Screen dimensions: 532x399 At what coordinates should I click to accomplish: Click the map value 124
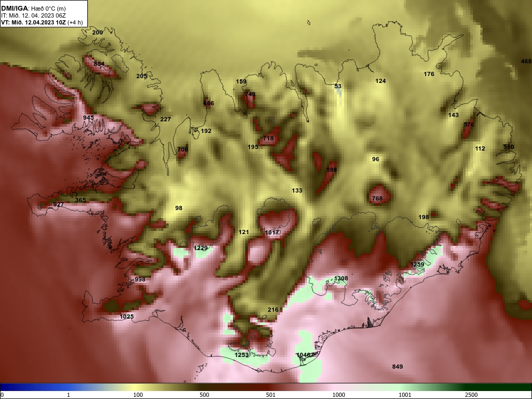tap(381, 81)
